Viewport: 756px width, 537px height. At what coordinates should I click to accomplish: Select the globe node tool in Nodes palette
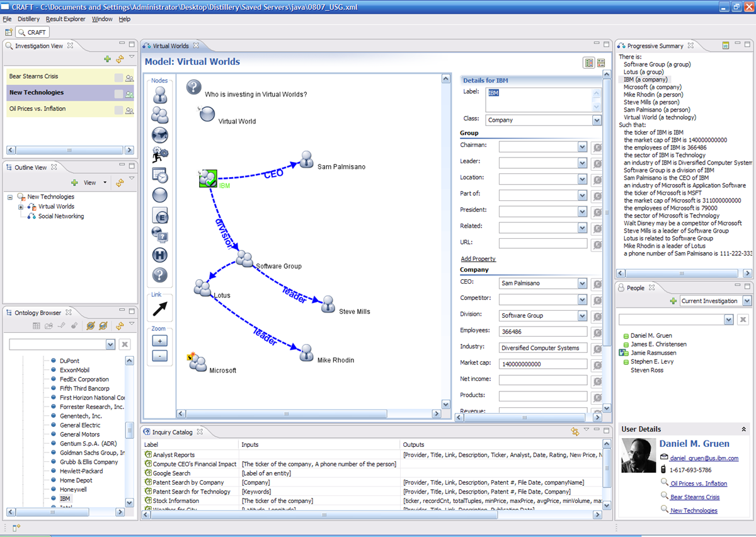(x=160, y=134)
